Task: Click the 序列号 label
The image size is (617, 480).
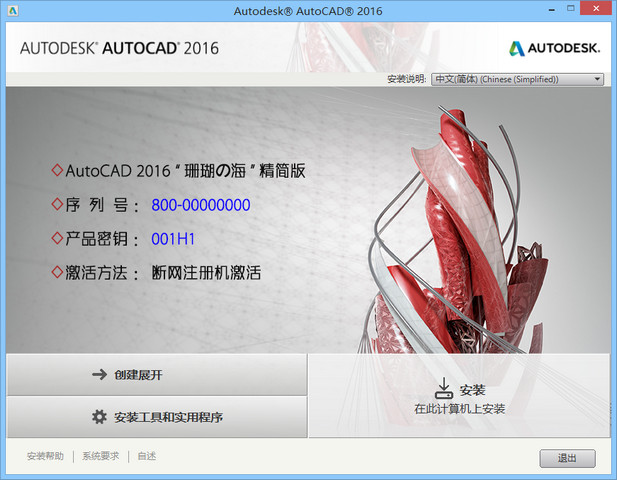Action: tap(102, 205)
